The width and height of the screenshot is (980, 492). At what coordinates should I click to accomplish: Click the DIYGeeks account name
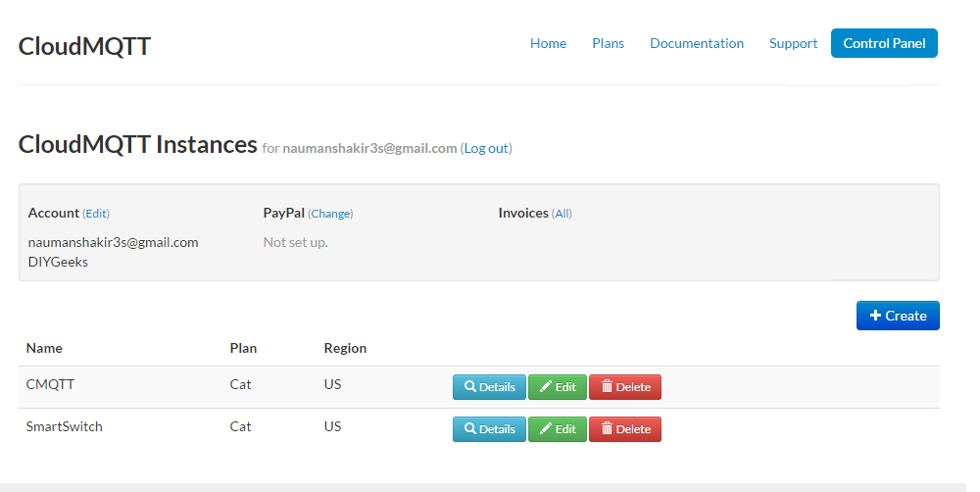tap(58, 262)
